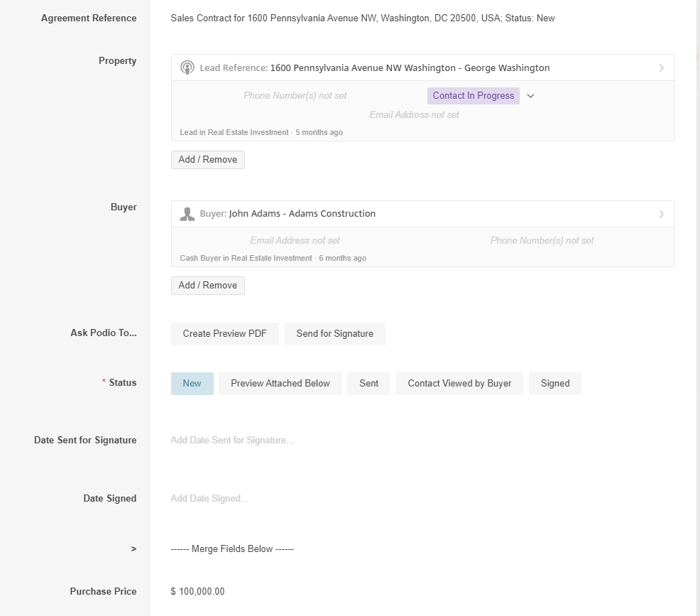Click the Date Sent for Signature field
The image size is (700, 616).
(232, 441)
